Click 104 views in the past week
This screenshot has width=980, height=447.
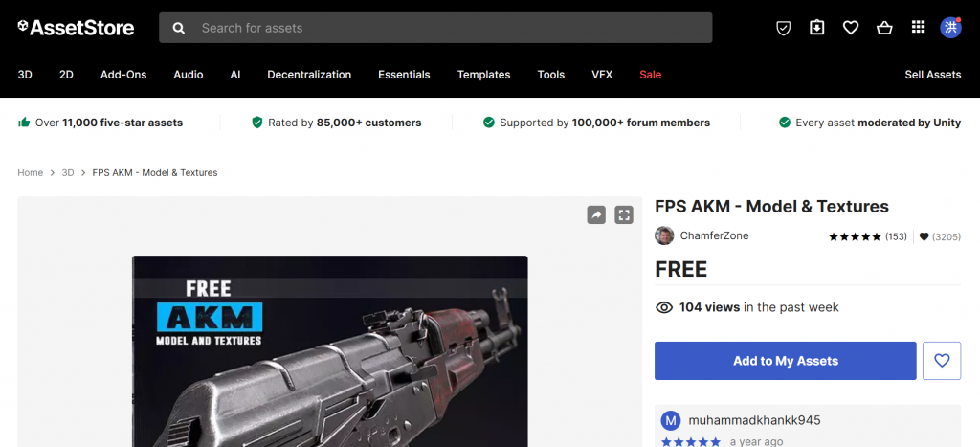click(759, 307)
